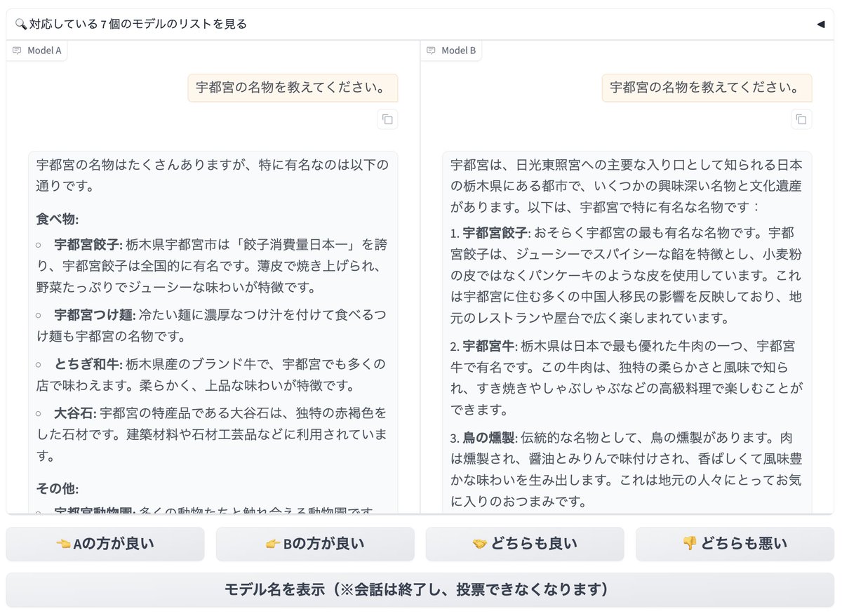Click 'とちぎ和牛' in Model A's answer

click(88, 364)
